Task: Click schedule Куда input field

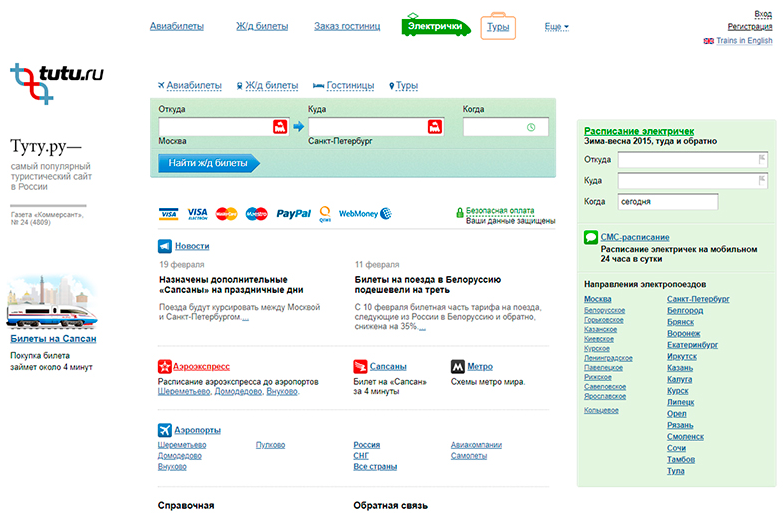Action: coord(693,180)
